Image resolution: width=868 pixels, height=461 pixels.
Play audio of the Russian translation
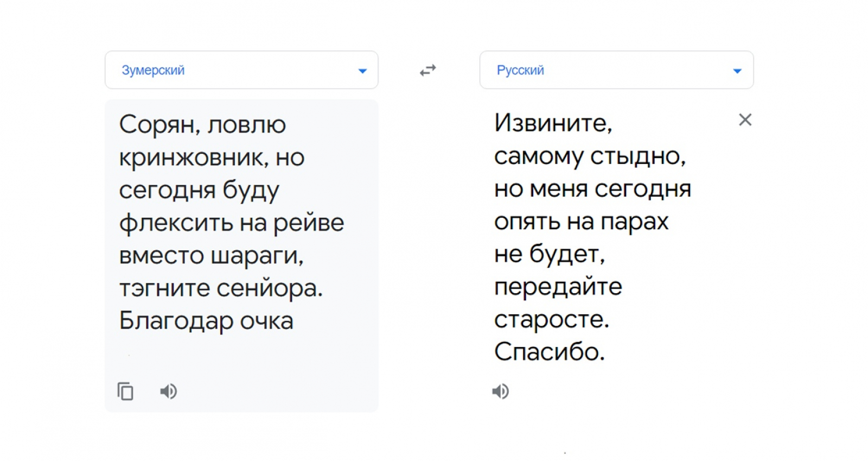click(x=500, y=391)
